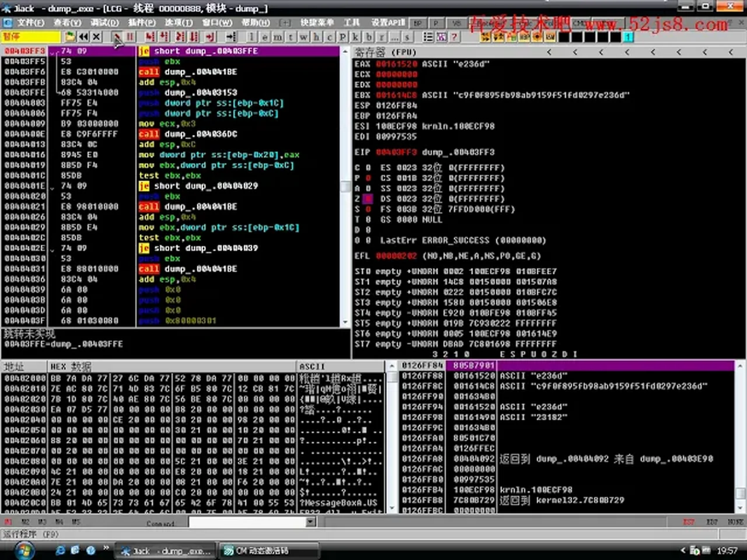Toggle the carry flag C value
747x560 pixels.
point(368,167)
